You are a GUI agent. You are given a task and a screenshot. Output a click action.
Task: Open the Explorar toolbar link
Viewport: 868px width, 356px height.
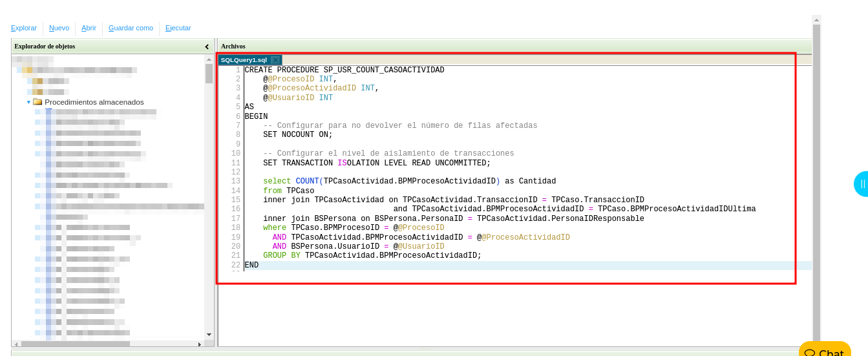[x=24, y=28]
